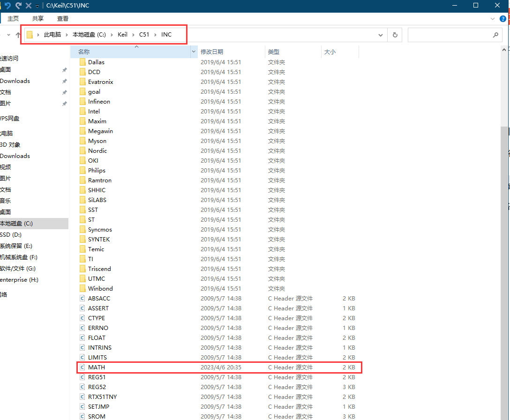Select the Ramtron folder name
510x420 pixels.
(x=100, y=180)
